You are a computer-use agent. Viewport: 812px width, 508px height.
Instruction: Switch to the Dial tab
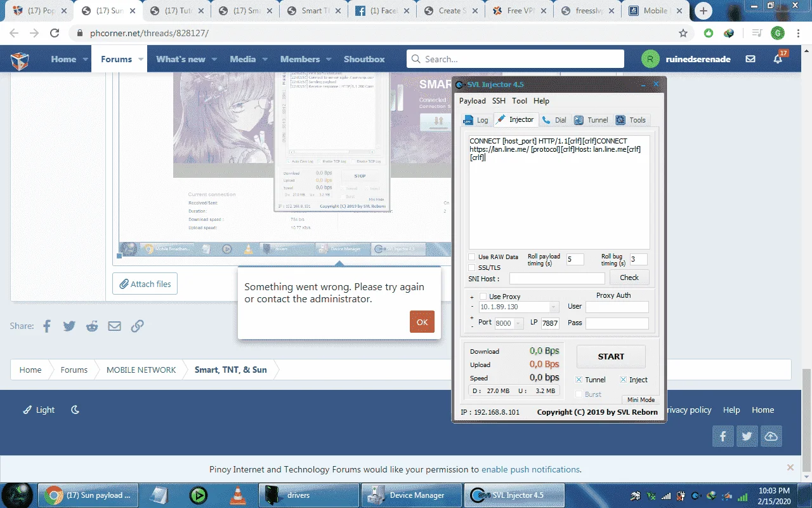point(554,119)
